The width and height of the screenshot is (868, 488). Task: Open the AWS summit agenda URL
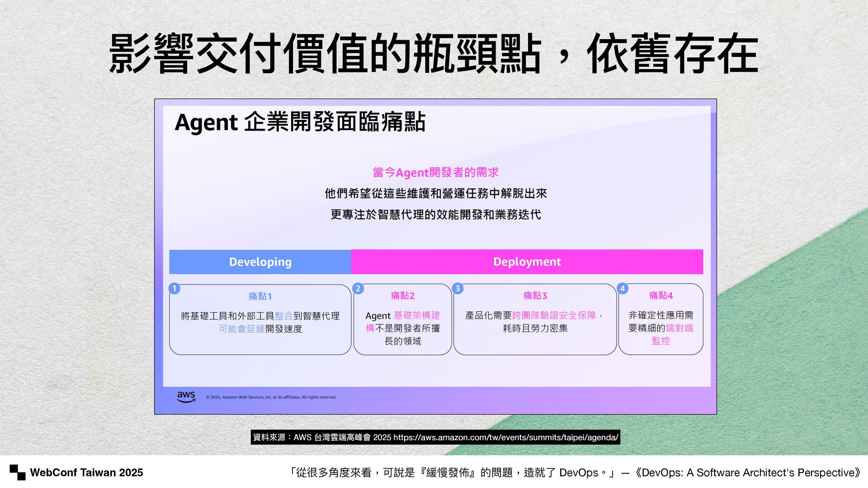point(505,437)
